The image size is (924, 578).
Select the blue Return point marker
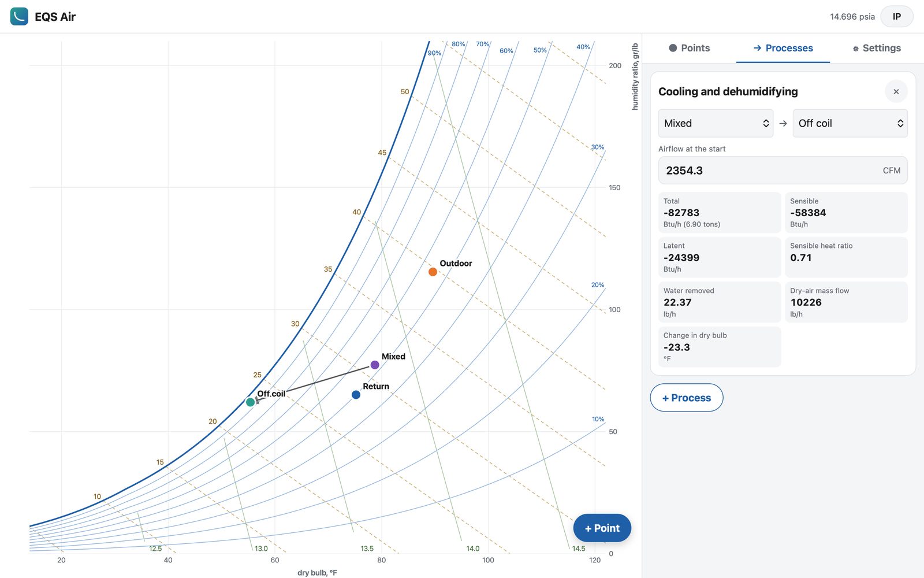coord(356,395)
